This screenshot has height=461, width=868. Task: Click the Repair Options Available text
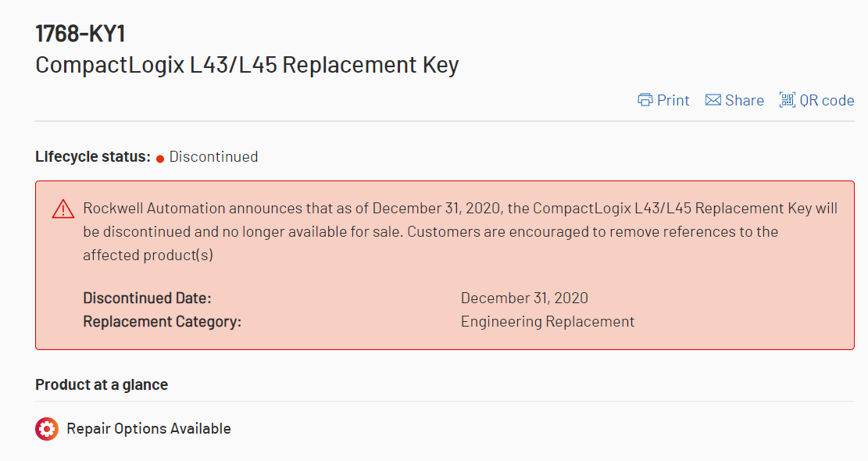148,428
